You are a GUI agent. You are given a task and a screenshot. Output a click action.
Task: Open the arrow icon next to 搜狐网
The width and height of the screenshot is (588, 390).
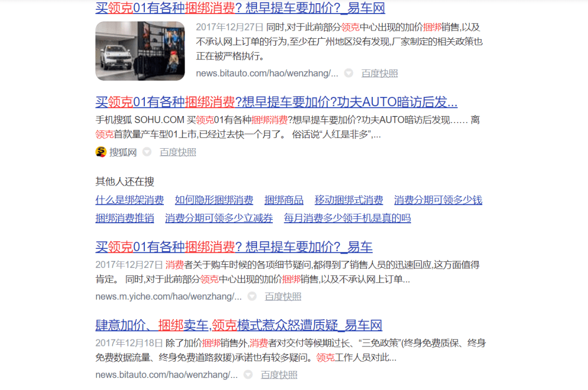click(x=147, y=152)
